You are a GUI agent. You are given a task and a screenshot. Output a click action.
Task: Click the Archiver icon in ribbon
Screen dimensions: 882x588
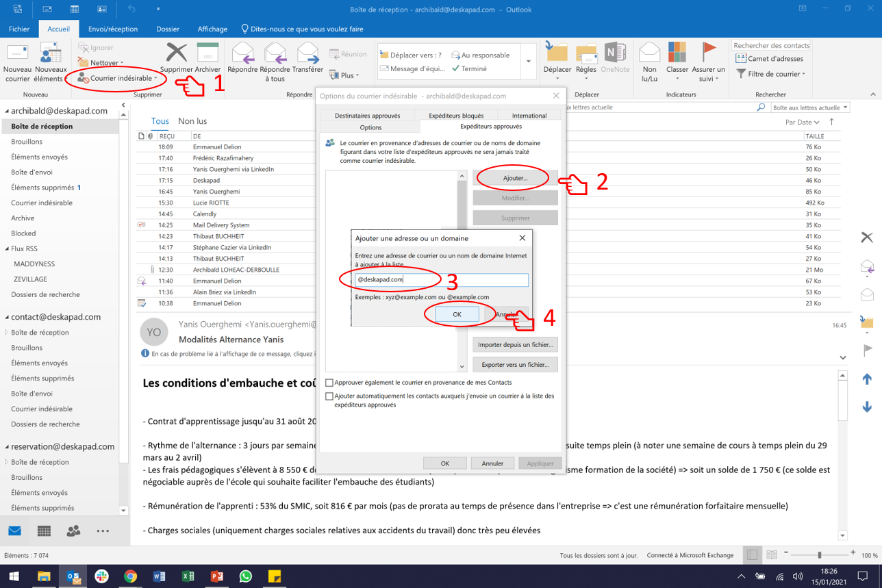coord(207,53)
